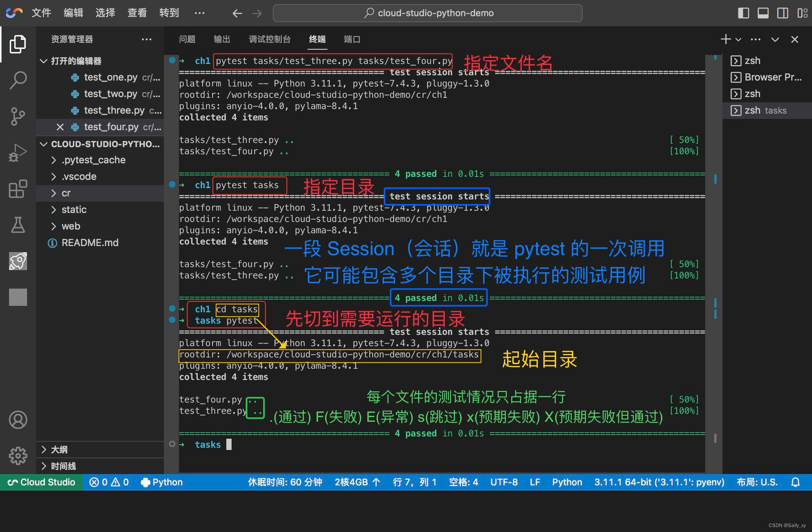Select the first zsh terminal
The height and width of the screenshot is (532, 812).
tap(767, 61)
